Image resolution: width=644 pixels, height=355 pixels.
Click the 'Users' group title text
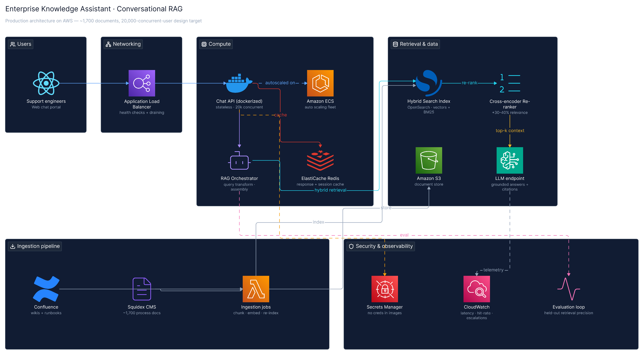[x=24, y=44]
